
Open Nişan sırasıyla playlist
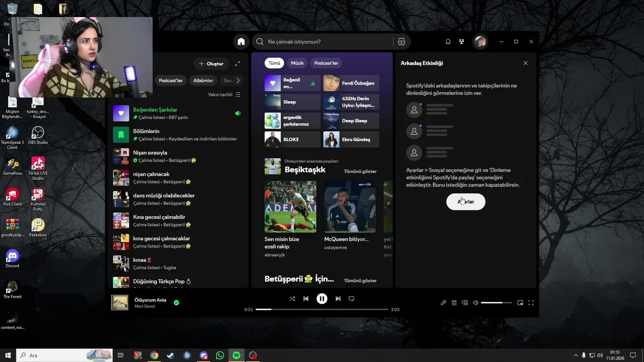click(x=177, y=156)
